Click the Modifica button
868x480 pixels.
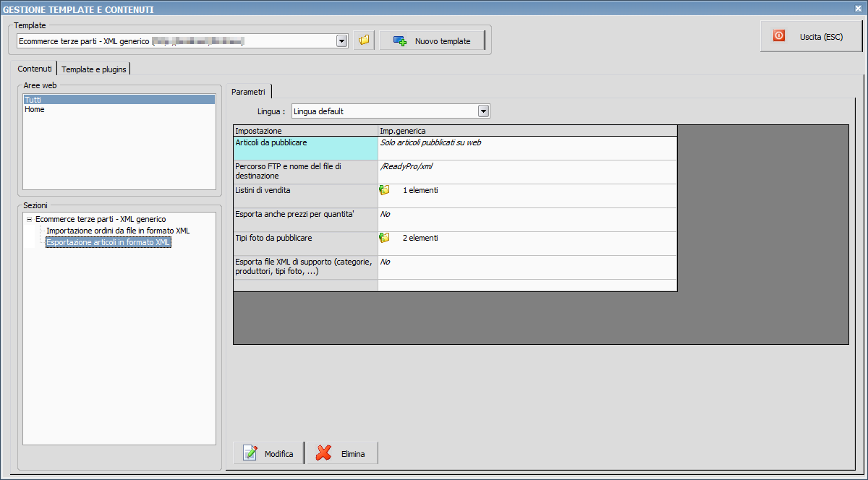coord(268,453)
